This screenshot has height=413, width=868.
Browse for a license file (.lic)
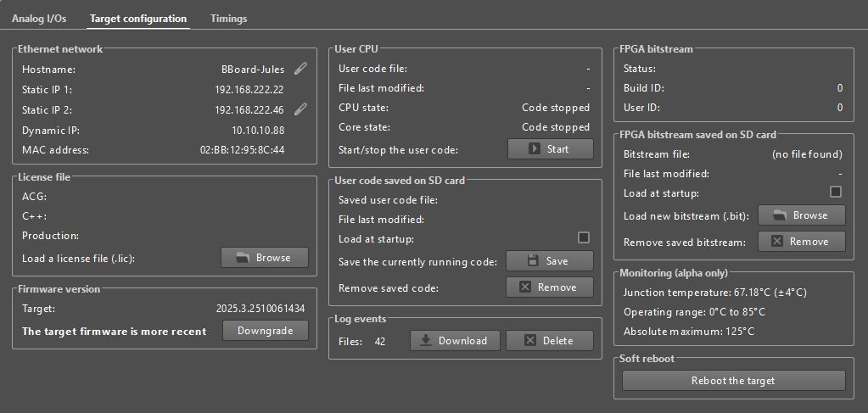(x=265, y=258)
